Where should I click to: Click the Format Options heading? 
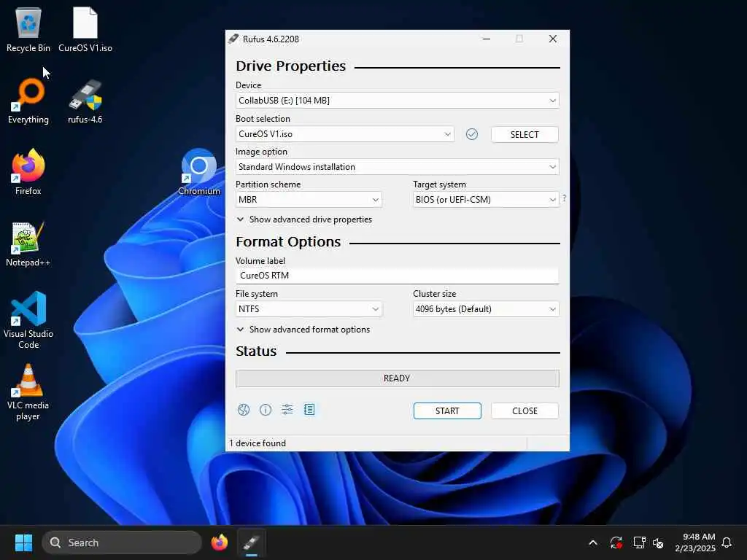coord(288,242)
